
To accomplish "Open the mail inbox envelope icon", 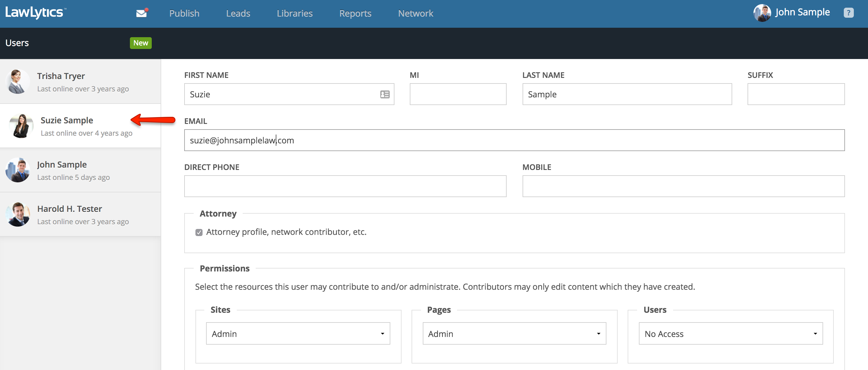I will (x=142, y=13).
